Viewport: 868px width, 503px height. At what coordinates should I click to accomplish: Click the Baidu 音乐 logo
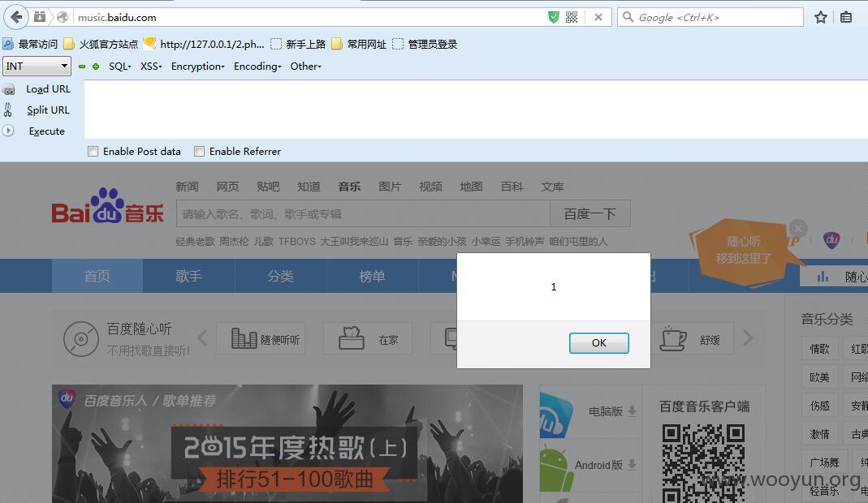tap(107, 206)
